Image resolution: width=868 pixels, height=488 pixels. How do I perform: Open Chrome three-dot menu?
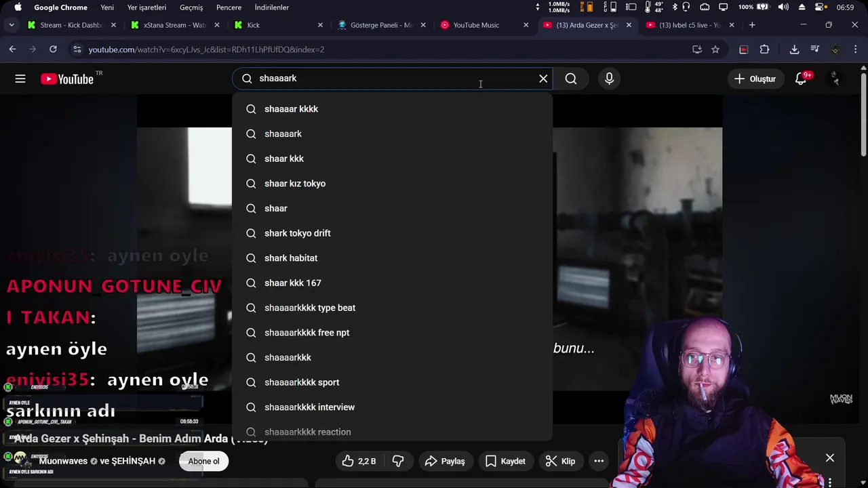click(856, 49)
